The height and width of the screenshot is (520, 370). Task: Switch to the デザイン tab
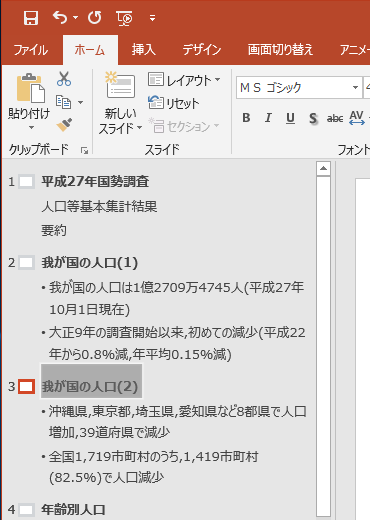202,50
